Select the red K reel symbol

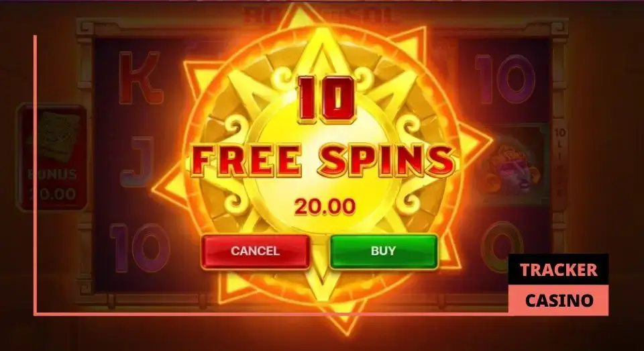pos(140,78)
